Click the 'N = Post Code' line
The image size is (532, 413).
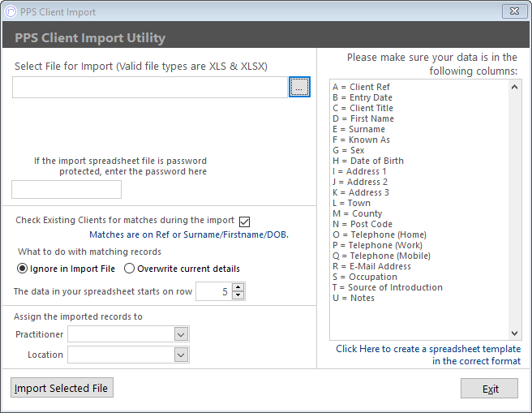(363, 224)
